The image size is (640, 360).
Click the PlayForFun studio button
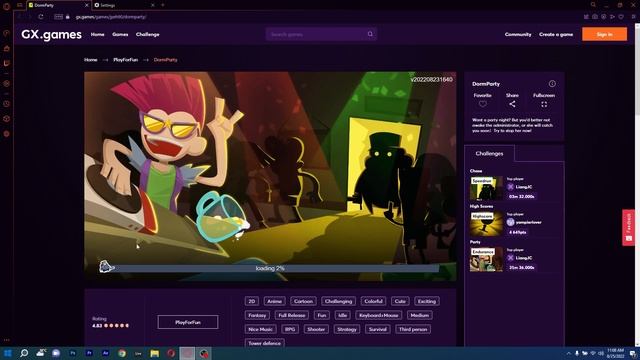coord(188,322)
